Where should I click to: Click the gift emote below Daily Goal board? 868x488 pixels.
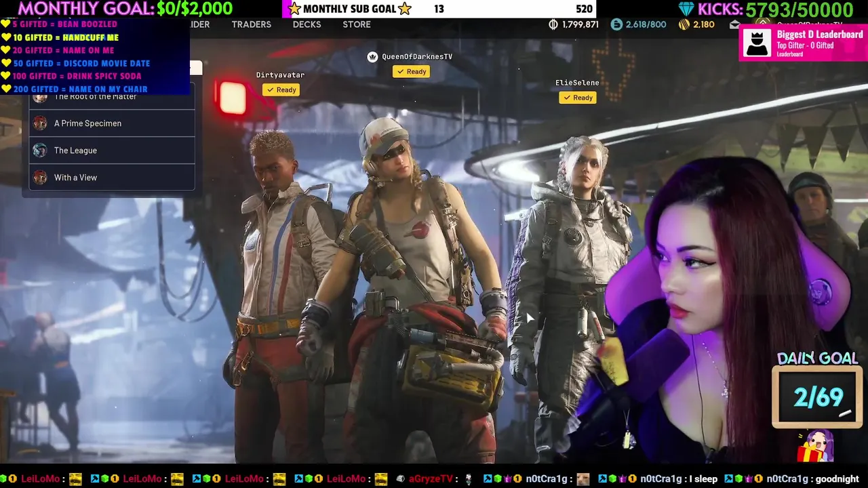click(x=816, y=446)
